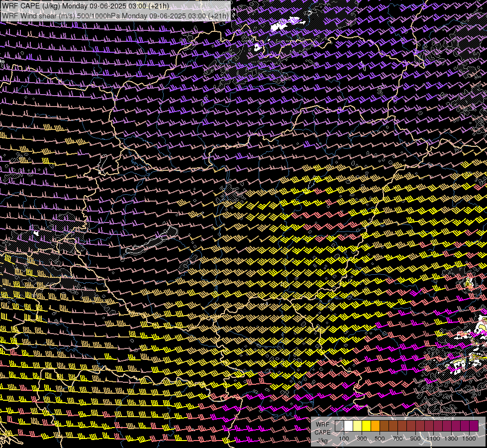
Task: Click the purple last swatch in the CAPE legend
Action: point(474,426)
